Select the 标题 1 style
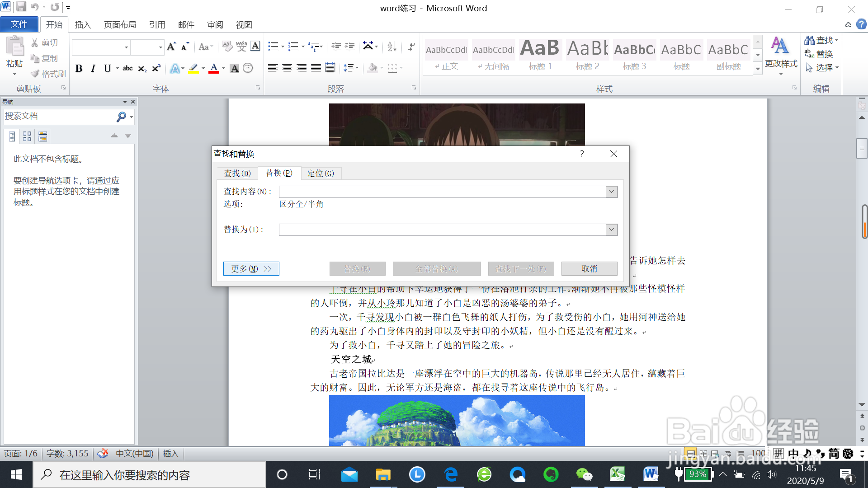 tap(540, 55)
